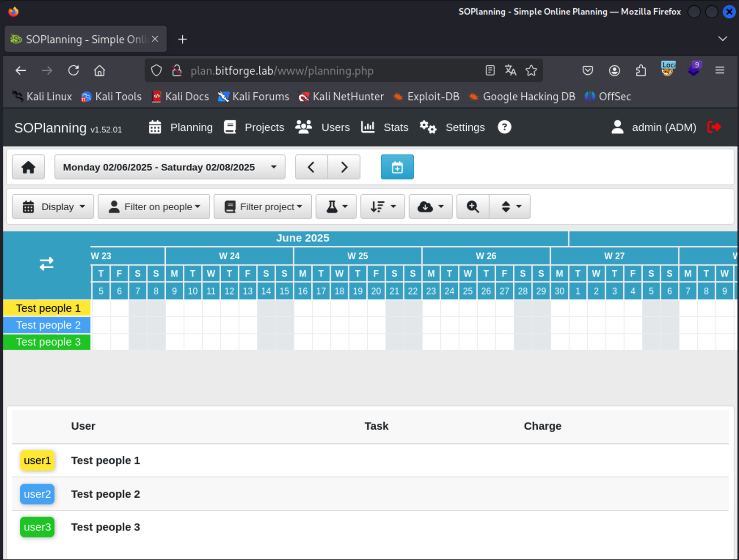Open the help question mark icon
This screenshot has width=739, height=560.
[504, 128]
